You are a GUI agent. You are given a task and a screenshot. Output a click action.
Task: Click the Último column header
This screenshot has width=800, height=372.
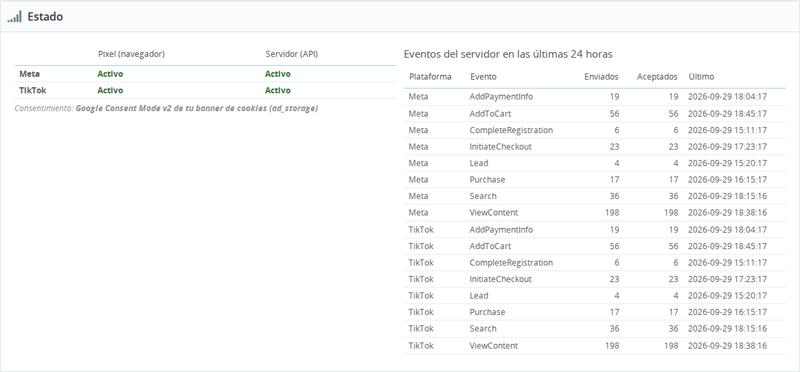pyautogui.click(x=702, y=77)
